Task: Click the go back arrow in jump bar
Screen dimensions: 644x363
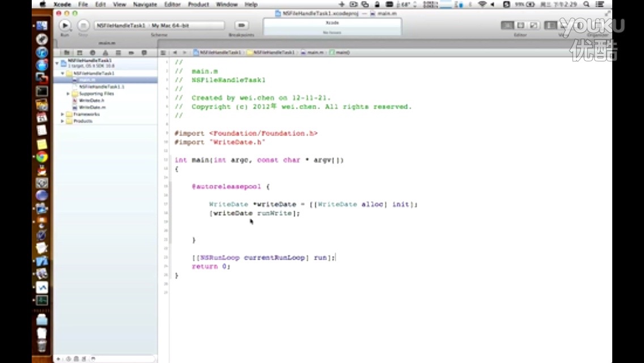Action: click(x=175, y=52)
